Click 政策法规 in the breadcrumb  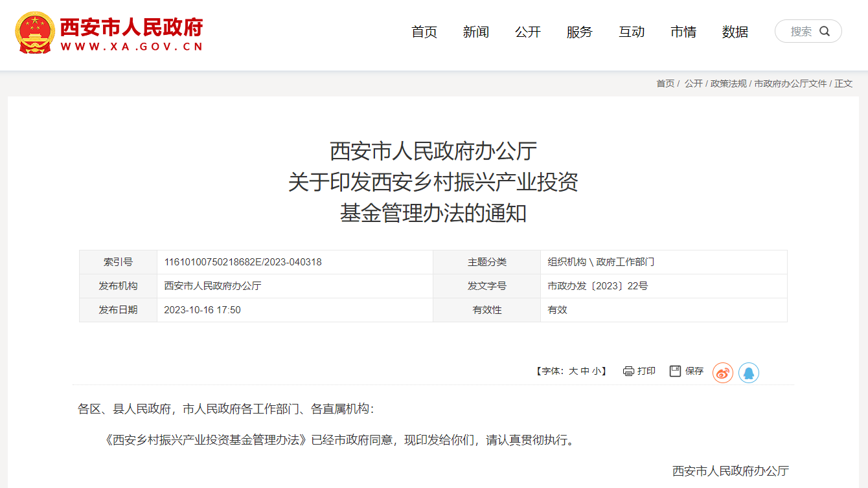728,83
